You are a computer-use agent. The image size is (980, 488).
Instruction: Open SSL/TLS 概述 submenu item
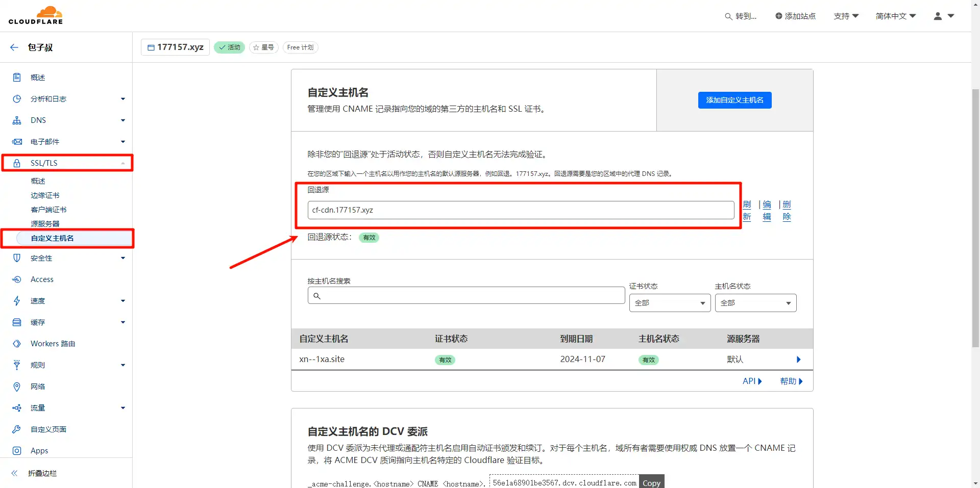(x=38, y=181)
